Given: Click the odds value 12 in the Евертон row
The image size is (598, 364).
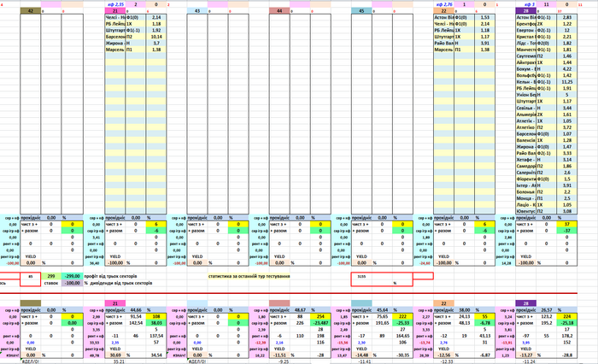Looking at the screenshot, I should coord(567,30).
